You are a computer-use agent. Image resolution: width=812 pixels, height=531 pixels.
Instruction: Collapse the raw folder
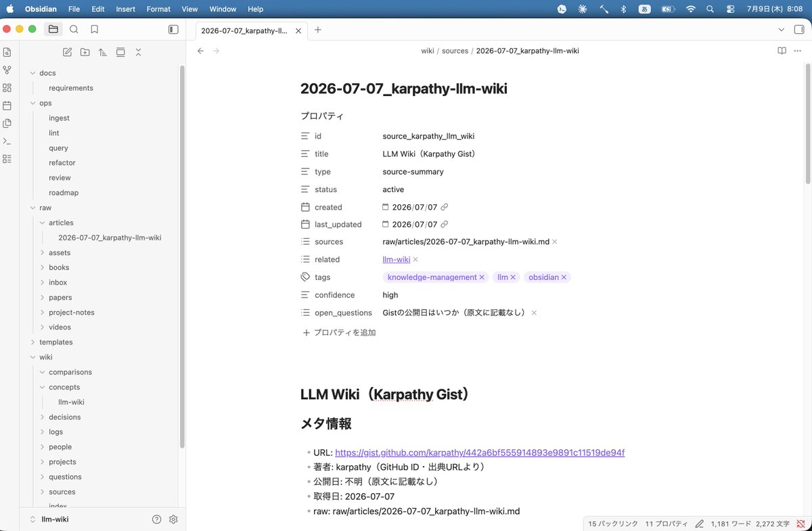pos(32,208)
